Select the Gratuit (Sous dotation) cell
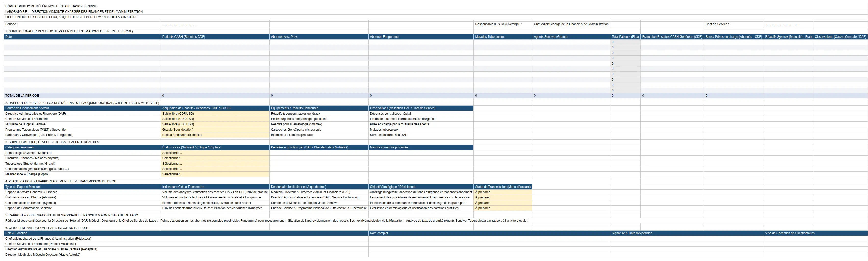Screen dimensions: 868x261 215,130
